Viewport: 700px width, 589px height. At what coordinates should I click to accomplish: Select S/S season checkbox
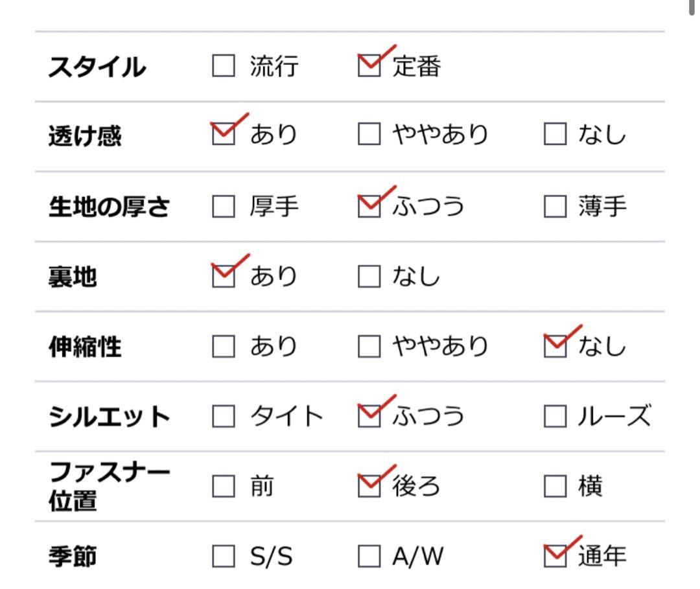pyautogui.click(x=223, y=556)
